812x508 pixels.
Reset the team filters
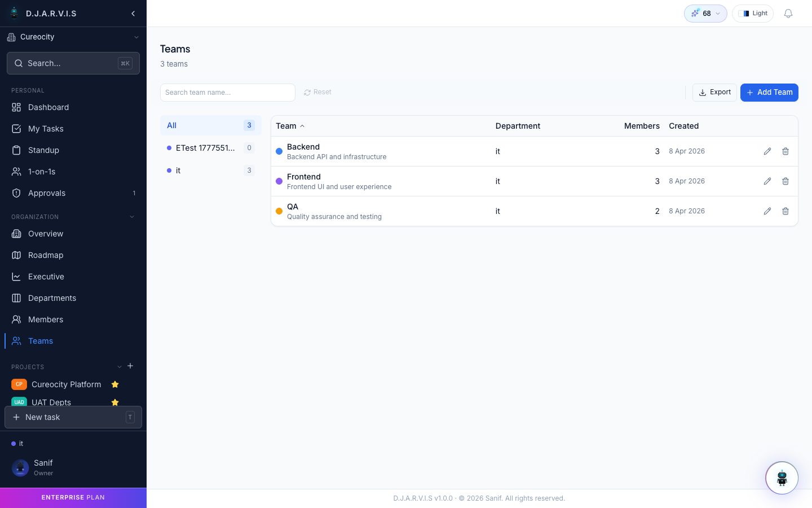click(317, 92)
